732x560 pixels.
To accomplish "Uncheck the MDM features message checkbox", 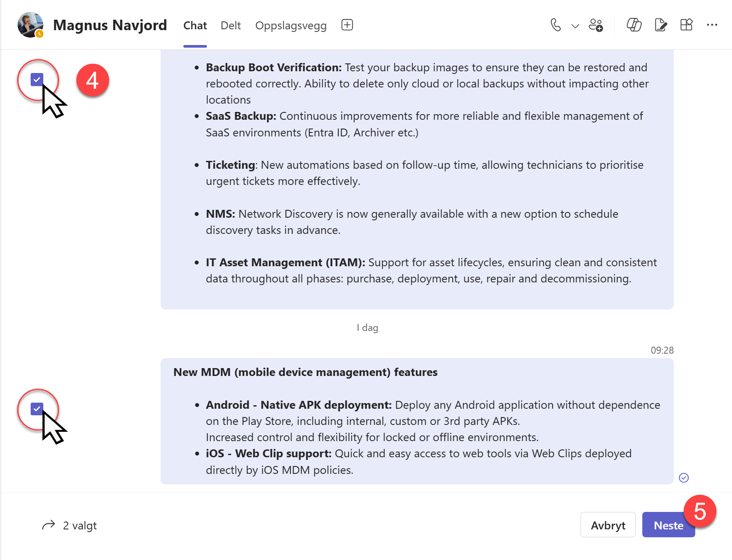I will [37, 409].
